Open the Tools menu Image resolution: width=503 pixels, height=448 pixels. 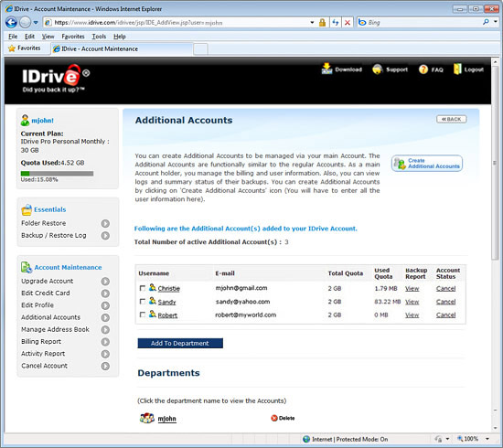pos(99,37)
